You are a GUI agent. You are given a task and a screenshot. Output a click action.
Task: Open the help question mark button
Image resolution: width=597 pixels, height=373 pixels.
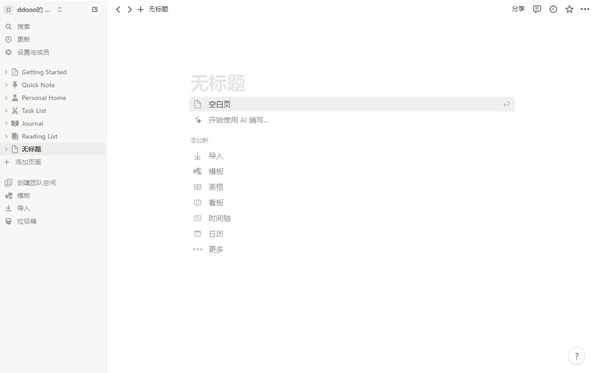(577, 356)
